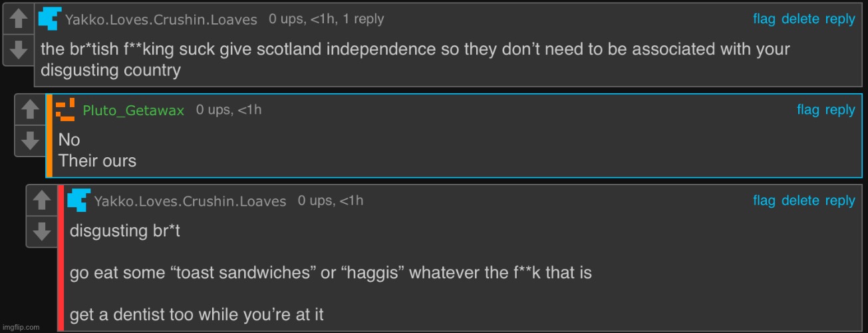868x333 pixels.
Task: Reply to the "disgusting br*t" comment
Action: (840, 200)
